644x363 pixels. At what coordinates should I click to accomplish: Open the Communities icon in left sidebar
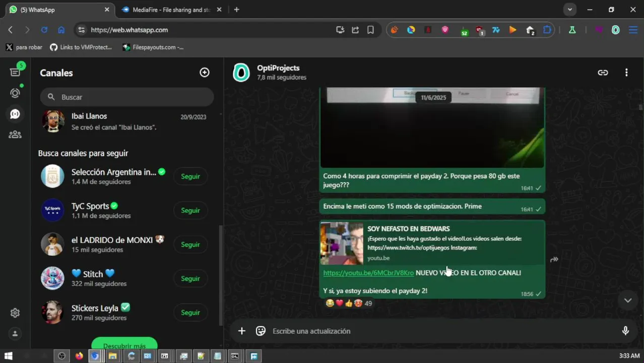pos(15,135)
